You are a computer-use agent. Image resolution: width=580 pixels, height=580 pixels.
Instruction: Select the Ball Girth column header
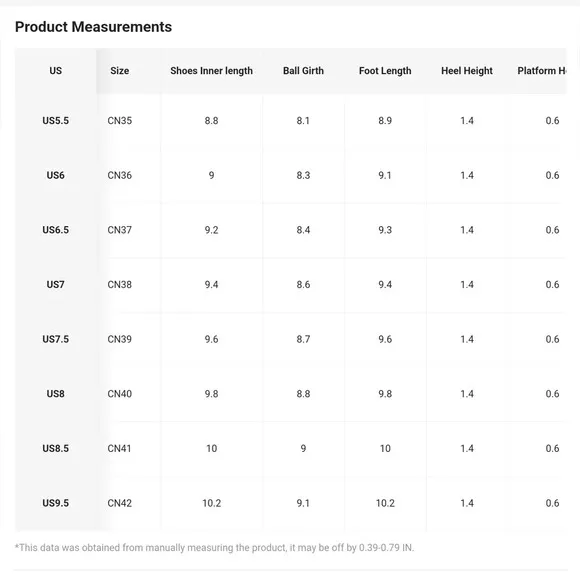tap(303, 71)
